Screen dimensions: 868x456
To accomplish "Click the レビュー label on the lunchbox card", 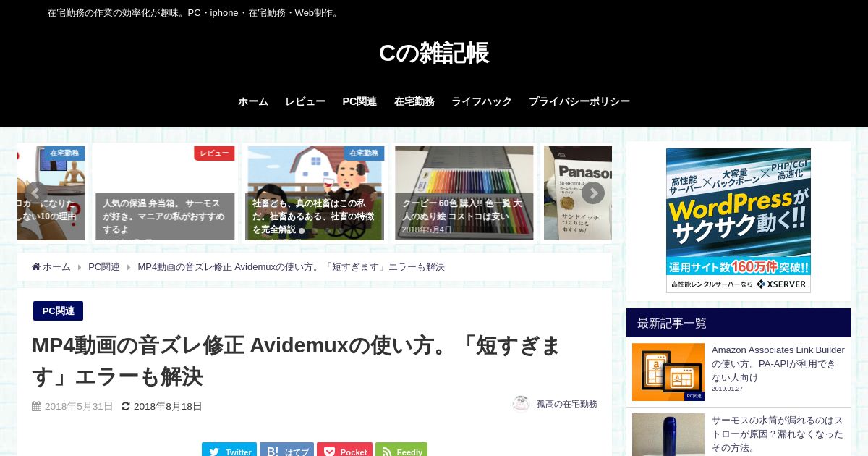I will 214,153.
